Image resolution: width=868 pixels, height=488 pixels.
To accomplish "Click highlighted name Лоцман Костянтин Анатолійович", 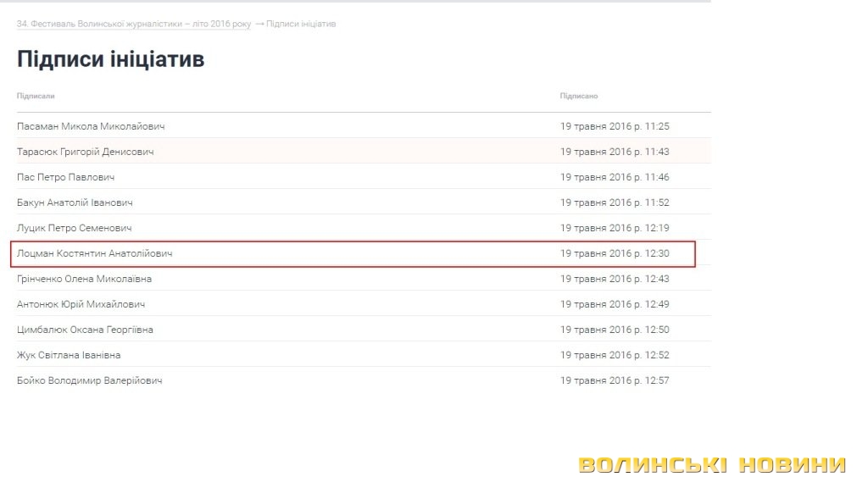I will point(95,253).
